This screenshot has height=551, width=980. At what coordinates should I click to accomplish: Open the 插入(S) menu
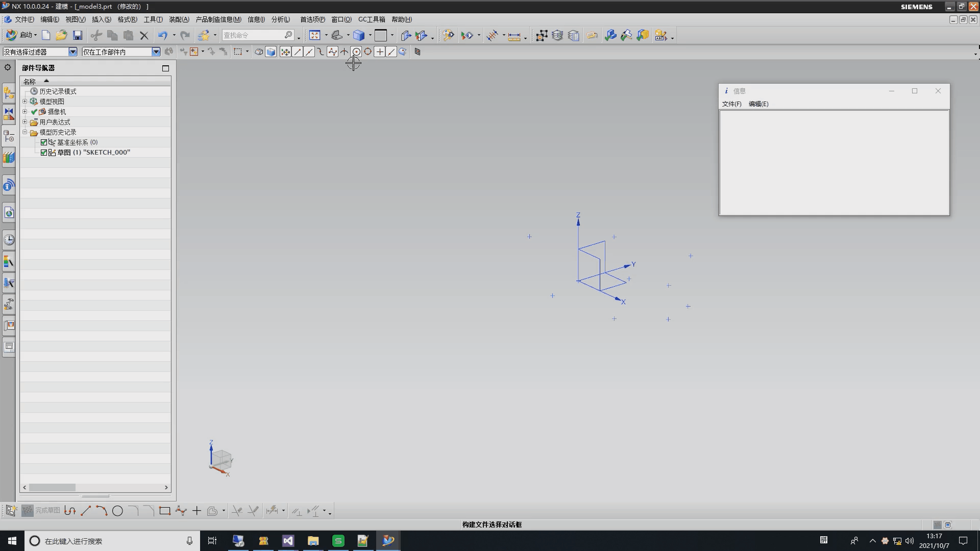101,19
